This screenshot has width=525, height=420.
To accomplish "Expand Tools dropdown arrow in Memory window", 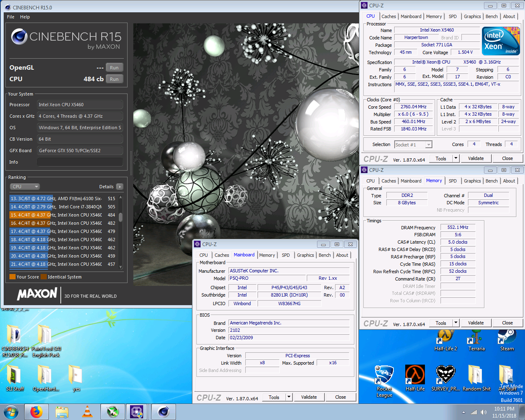I will (x=456, y=323).
